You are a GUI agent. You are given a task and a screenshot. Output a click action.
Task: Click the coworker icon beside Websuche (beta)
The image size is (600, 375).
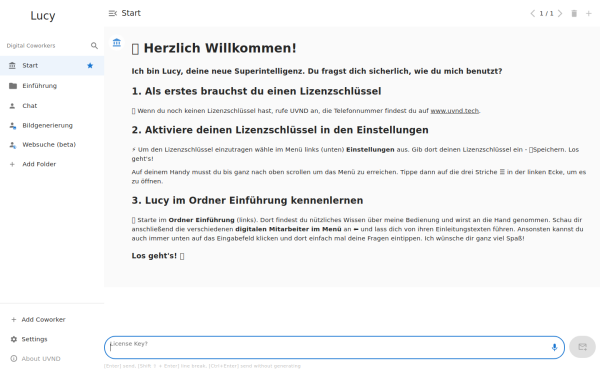(x=13, y=145)
